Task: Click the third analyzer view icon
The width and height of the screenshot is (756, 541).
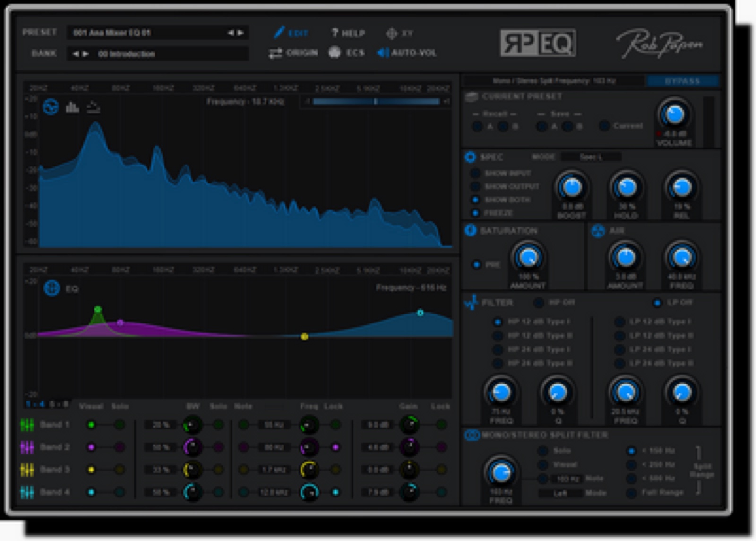Action: point(94,107)
